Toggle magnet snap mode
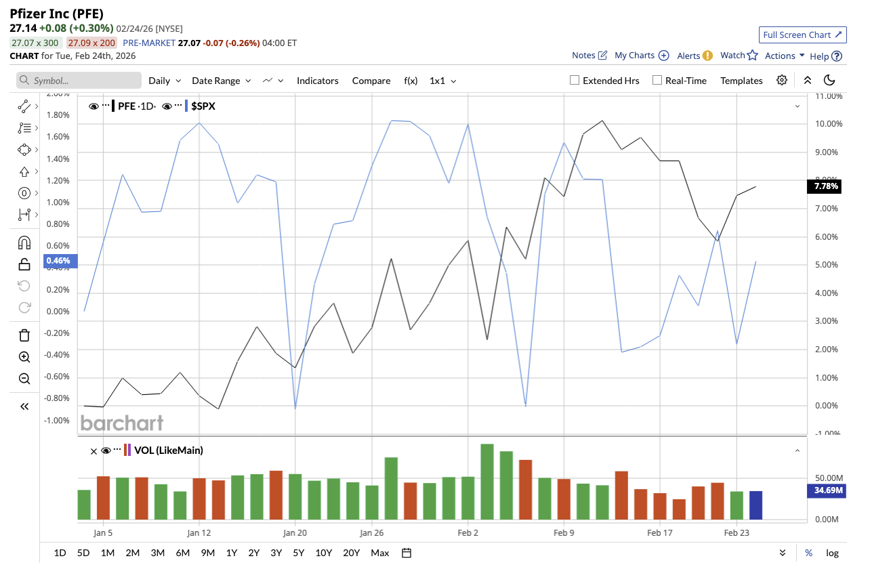 click(24, 243)
